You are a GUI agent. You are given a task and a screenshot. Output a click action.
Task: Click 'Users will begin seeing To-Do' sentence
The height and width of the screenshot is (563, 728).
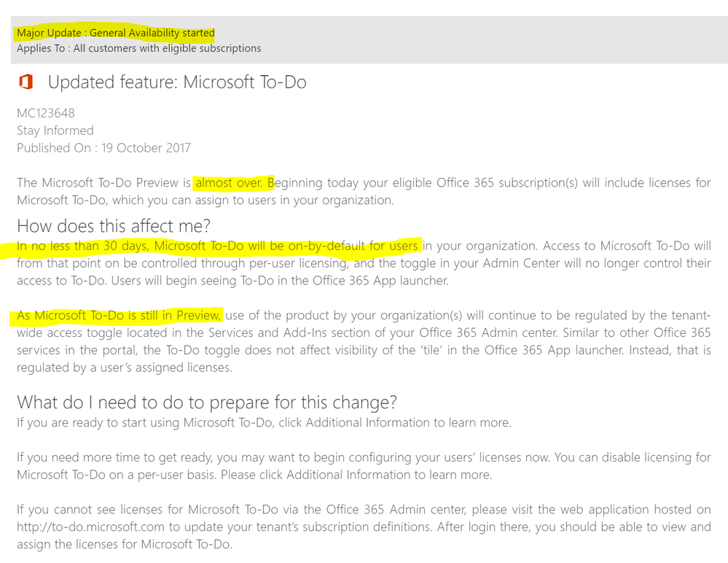280,281
